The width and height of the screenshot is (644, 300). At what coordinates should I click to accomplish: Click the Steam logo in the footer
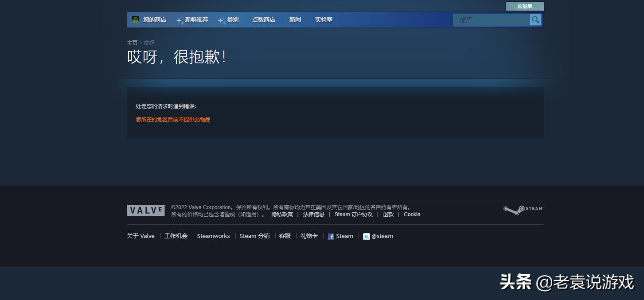click(x=523, y=209)
